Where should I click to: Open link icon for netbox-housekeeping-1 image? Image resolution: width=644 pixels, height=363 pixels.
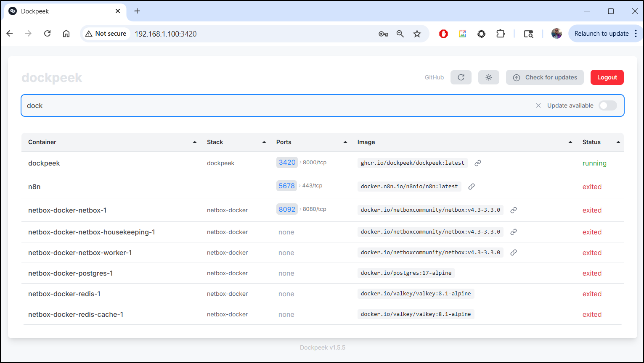click(514, 232)
